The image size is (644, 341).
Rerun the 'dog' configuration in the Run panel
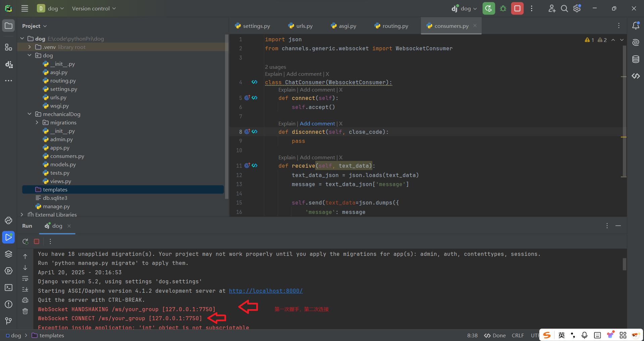tap(25, 241)
